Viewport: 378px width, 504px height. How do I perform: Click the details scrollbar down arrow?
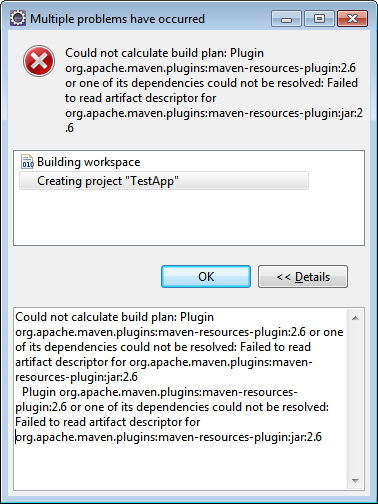[x=355, y=480]
